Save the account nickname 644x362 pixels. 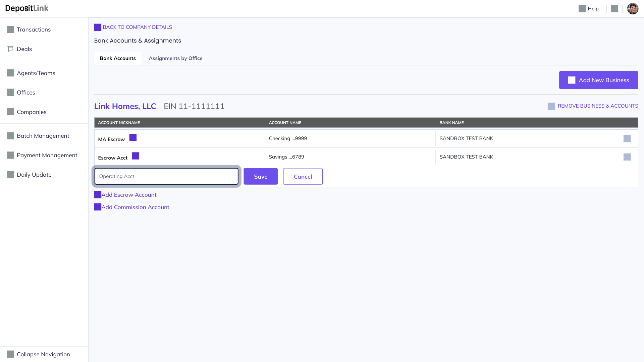[261, 177]
